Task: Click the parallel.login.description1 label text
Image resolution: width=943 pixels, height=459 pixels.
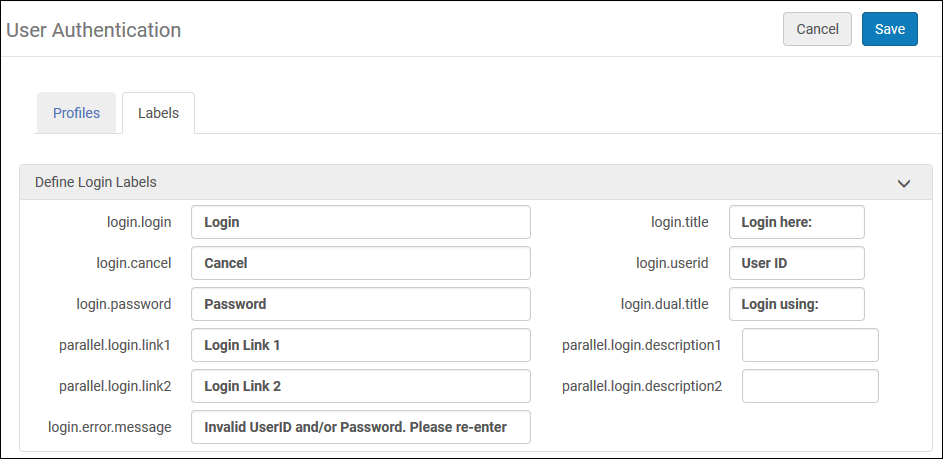Action: coord(641,345)
